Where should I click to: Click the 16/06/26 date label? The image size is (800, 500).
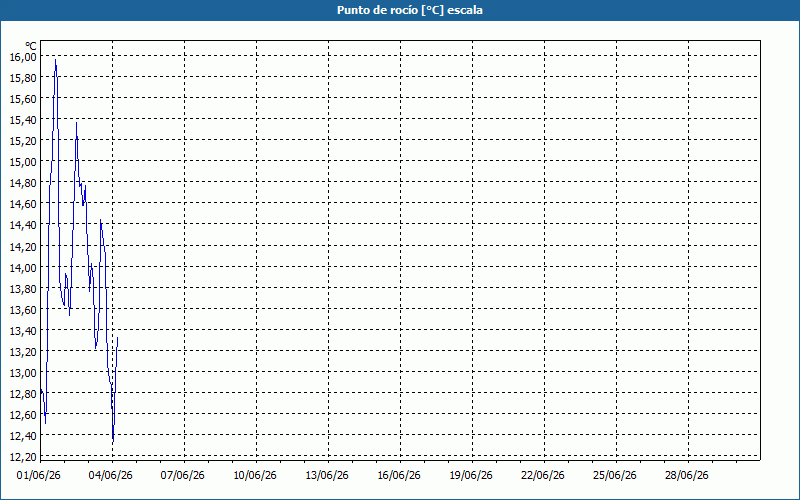click(398, 476)
